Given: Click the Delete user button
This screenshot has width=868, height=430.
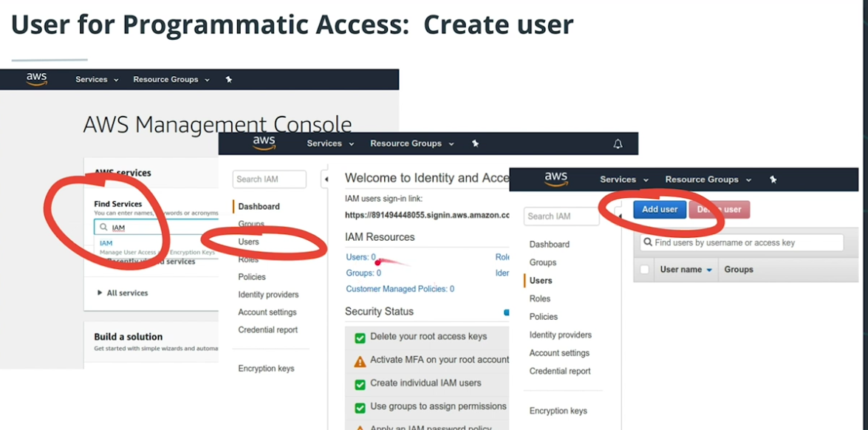Looking at the screenshot, I should coord(719,210).
